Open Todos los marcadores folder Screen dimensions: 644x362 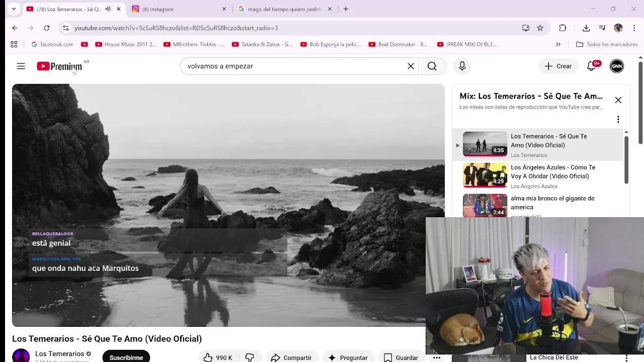(x=607, y=44)
